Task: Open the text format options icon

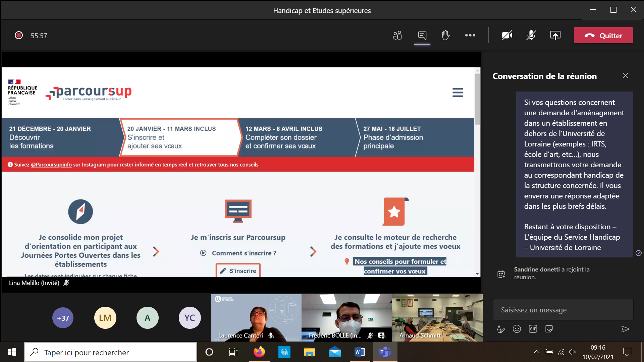Action: coord(500,329)
